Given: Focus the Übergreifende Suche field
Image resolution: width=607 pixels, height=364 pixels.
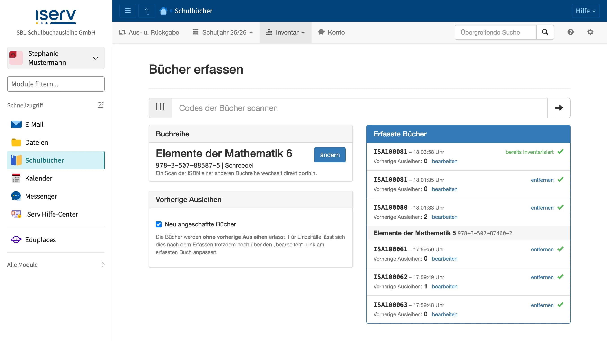Looking at the screenshot, I should (x=495, y=32).
